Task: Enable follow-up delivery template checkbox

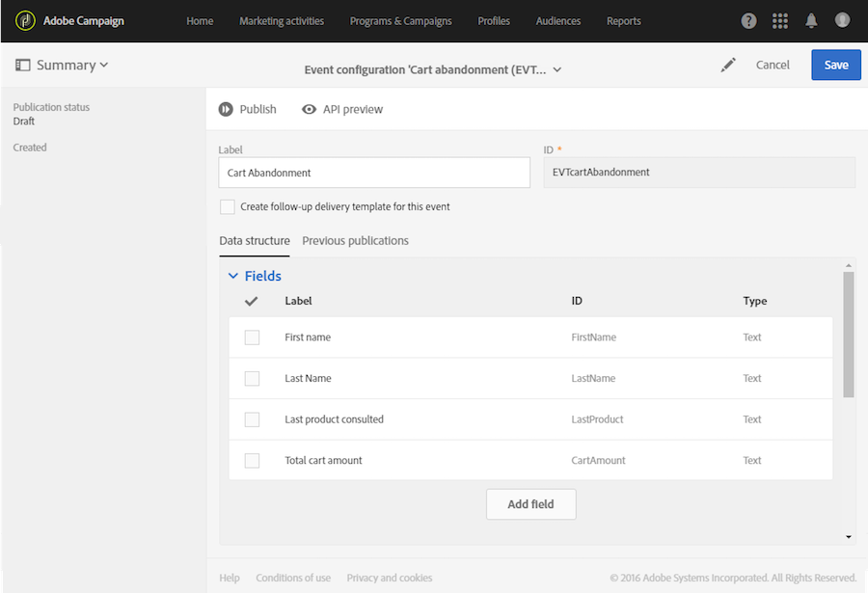Action: point(228,206)
